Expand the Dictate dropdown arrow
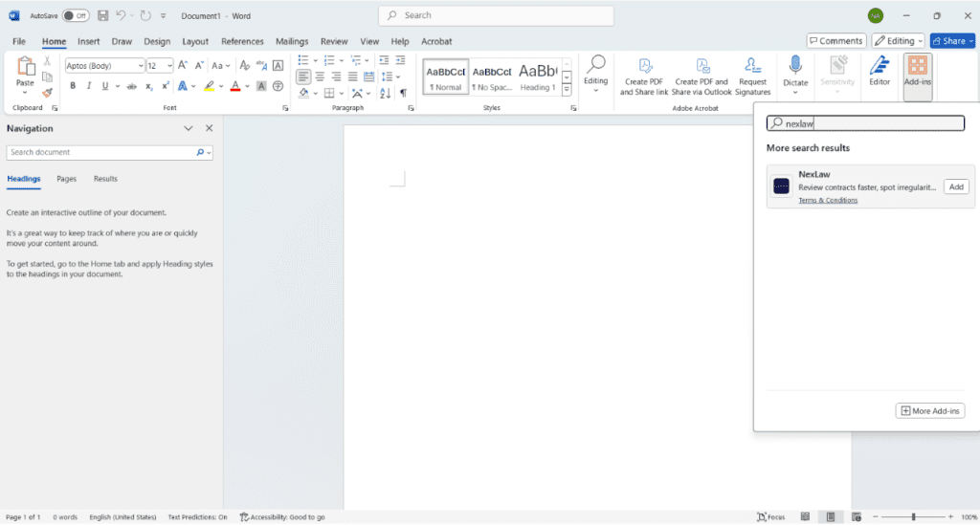The height and width of the screenshot is (525, 980). (x=795, y=93)
